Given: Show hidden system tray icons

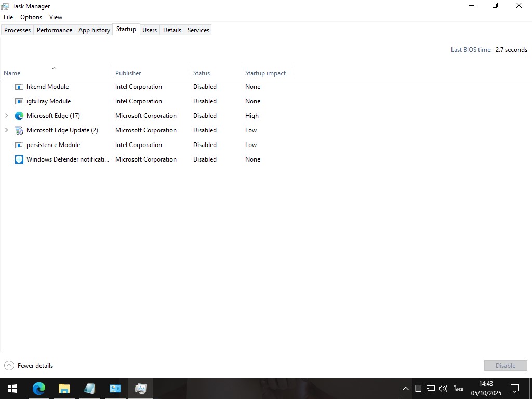Looking at the screenshot, I should (405, 389).
